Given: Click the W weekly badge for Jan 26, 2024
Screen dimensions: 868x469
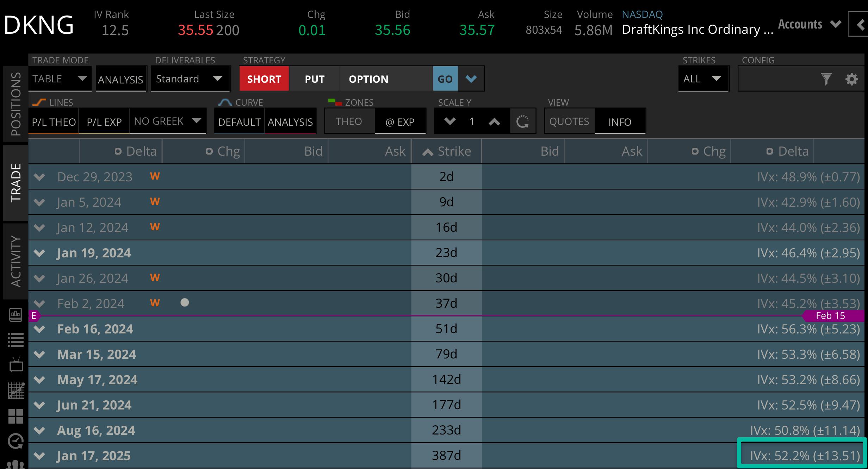Looking at the screenshot, I should pyautogui.click(x=155, y=277).
